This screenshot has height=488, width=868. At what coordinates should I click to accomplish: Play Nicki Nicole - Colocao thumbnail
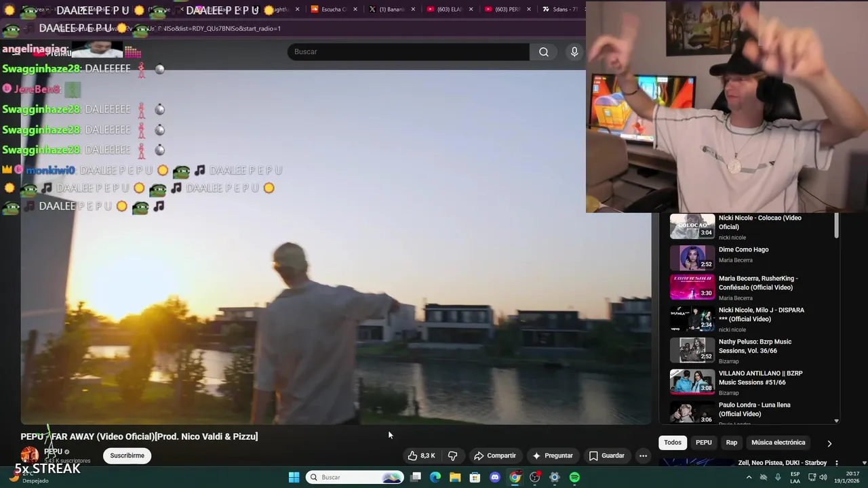click(692, 226)
